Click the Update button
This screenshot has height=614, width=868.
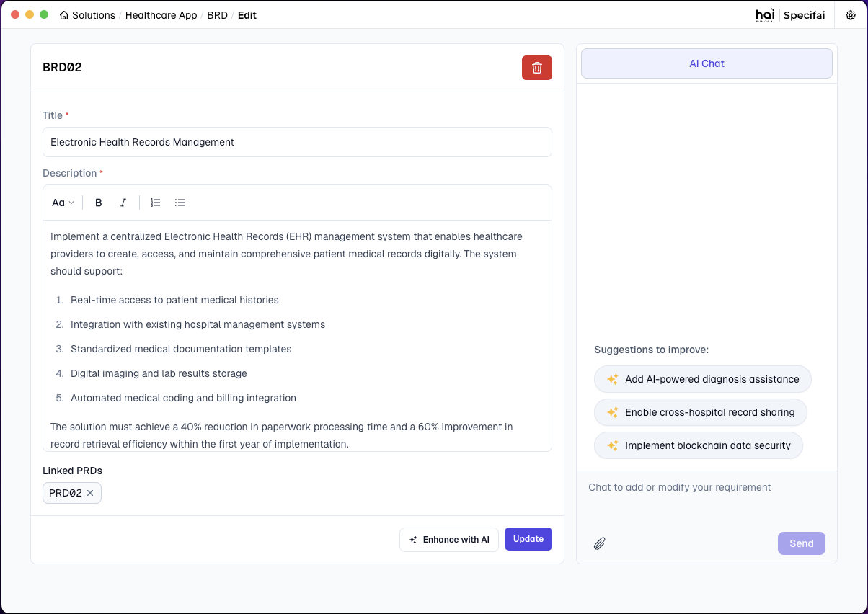click(528, 539)
